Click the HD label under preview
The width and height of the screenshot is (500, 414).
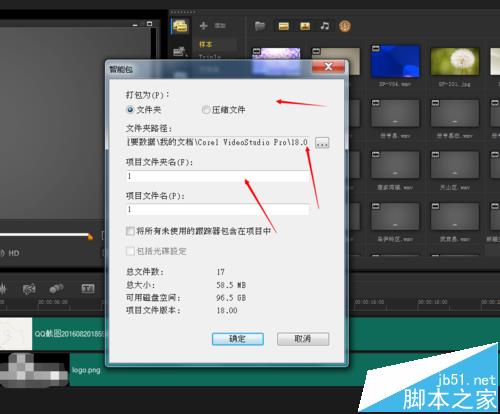point(14,253)
